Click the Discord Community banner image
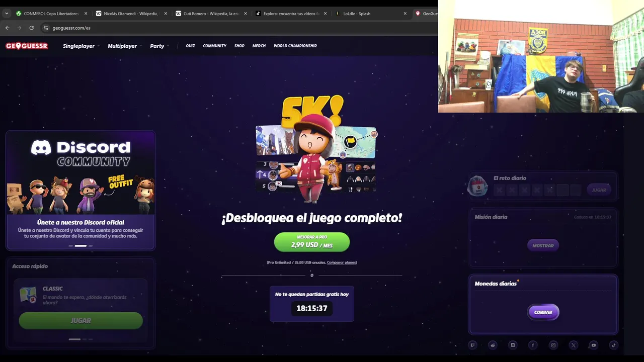 tap(80, 172)
